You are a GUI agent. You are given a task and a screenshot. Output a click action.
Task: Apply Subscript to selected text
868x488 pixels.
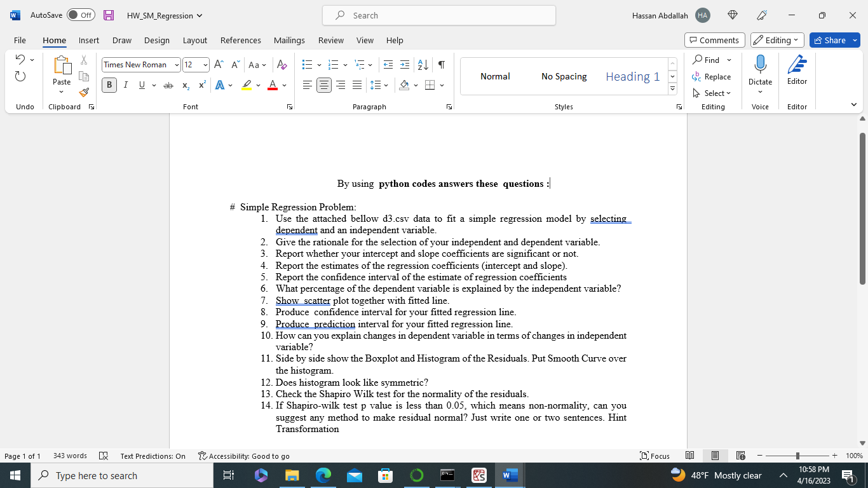[x=185, y=85]
